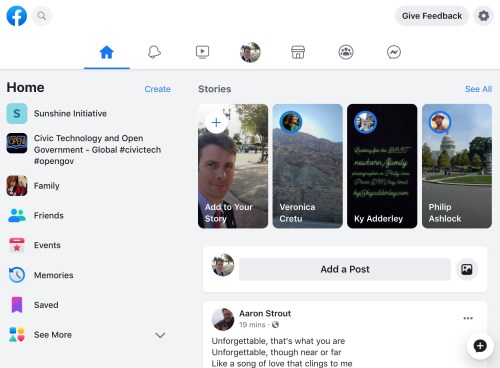Viewport: 500px width, 368px height.
Task: Select the Friends label in sidebar
Action: point(49,215)
